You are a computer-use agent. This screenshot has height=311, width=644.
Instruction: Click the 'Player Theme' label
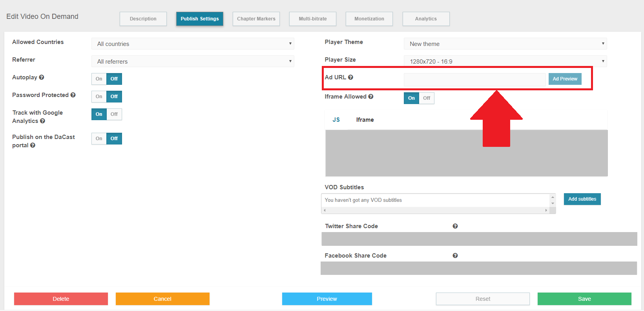(x=344, y=42)
